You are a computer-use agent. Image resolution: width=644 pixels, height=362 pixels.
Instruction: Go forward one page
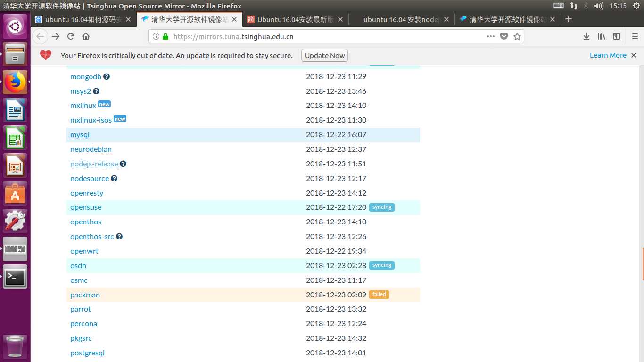coord(56,36)
